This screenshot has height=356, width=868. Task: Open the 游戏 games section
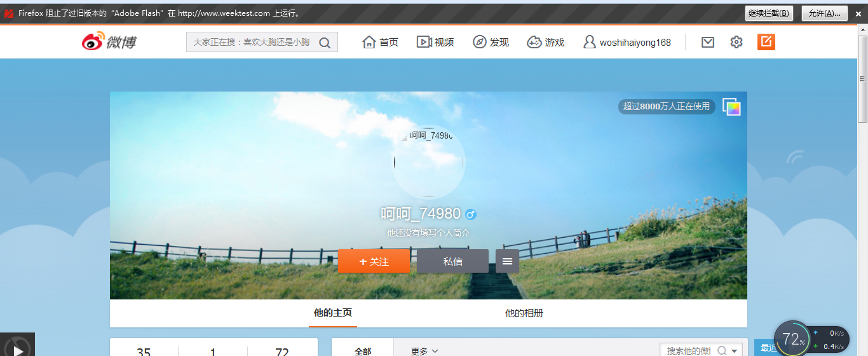pyautogui.click(x=546, y=42)
